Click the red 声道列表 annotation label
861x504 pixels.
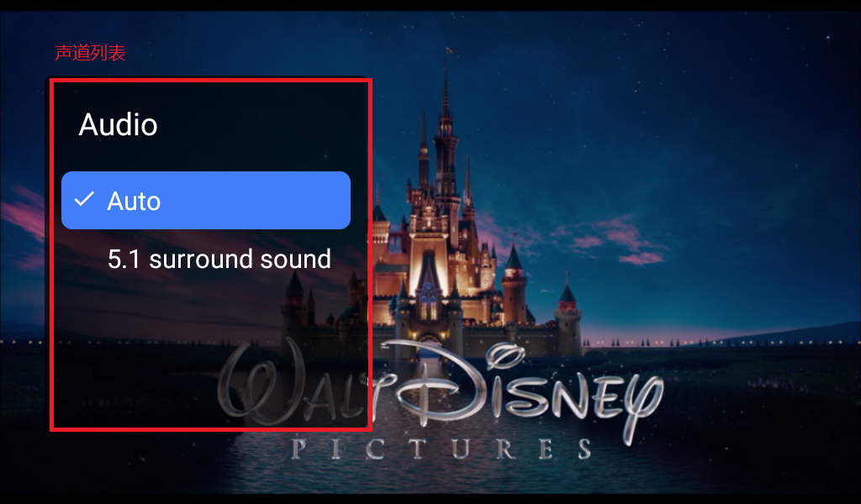90,53
